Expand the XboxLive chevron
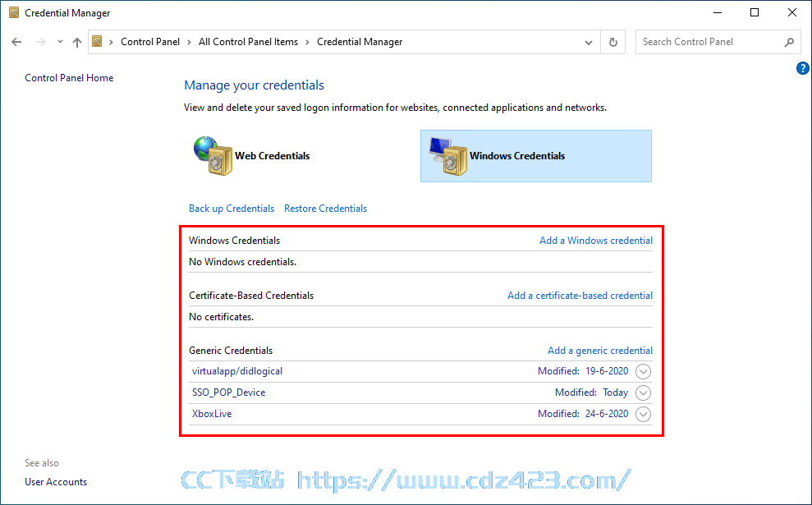Image resolution: width=812 pixels, height=505 pixels. (x=643, y=415)
